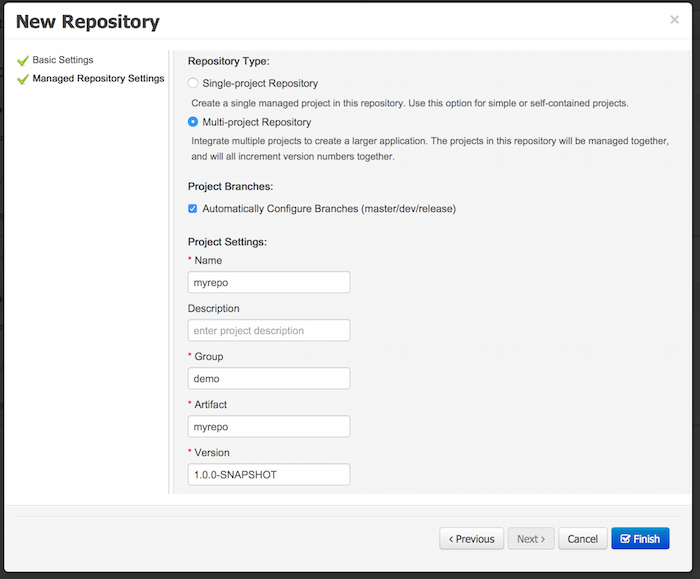Image resolution: width=700 pixels, height=579 pixels.
Task: Close the New Repository dialog with X
Action: point(674,19)
